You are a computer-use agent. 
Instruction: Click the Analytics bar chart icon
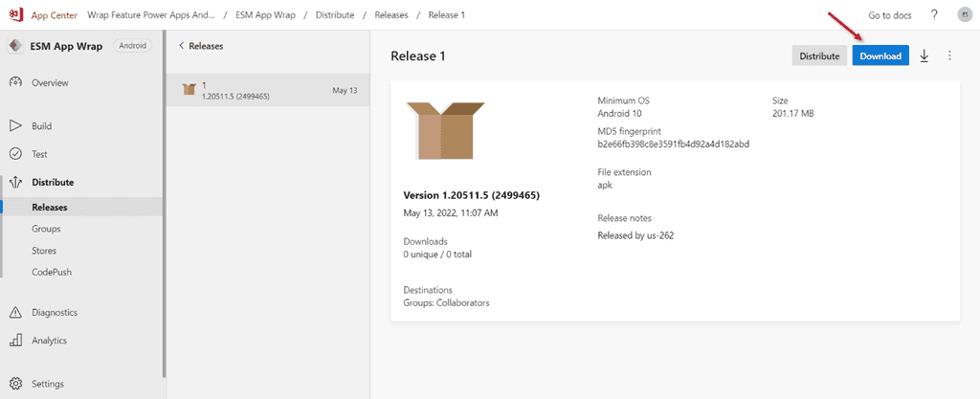tap(15, 341)
